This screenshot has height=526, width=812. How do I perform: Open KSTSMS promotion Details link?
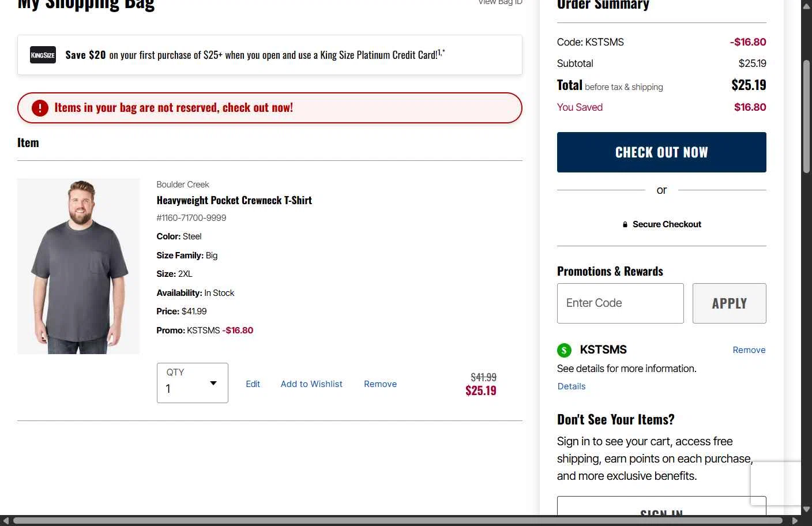[571, 386]
